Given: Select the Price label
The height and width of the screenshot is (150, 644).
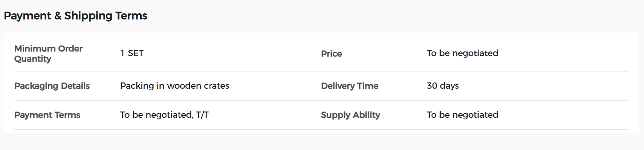Looking at the screenshot, I should pos(331,53).
